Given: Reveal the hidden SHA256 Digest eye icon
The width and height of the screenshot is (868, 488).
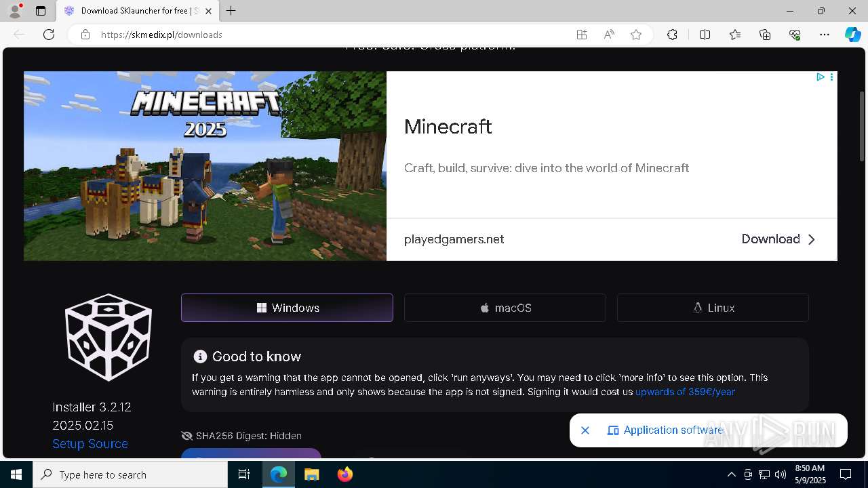Looking at the screenshot, I should [x=187, y=436].
